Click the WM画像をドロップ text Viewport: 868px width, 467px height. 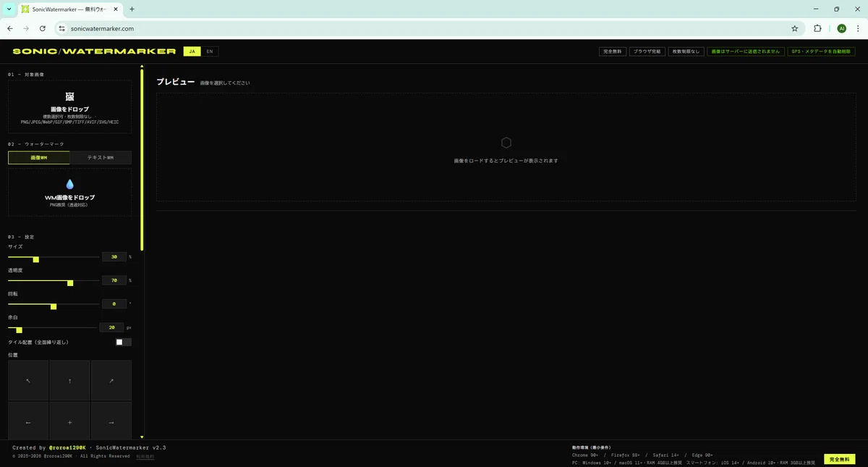69,197
